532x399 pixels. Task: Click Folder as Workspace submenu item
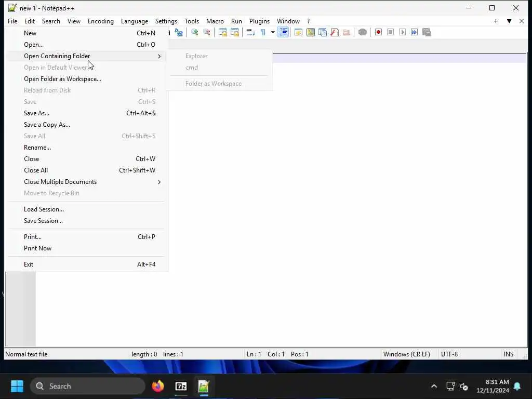tap(220, 84)
